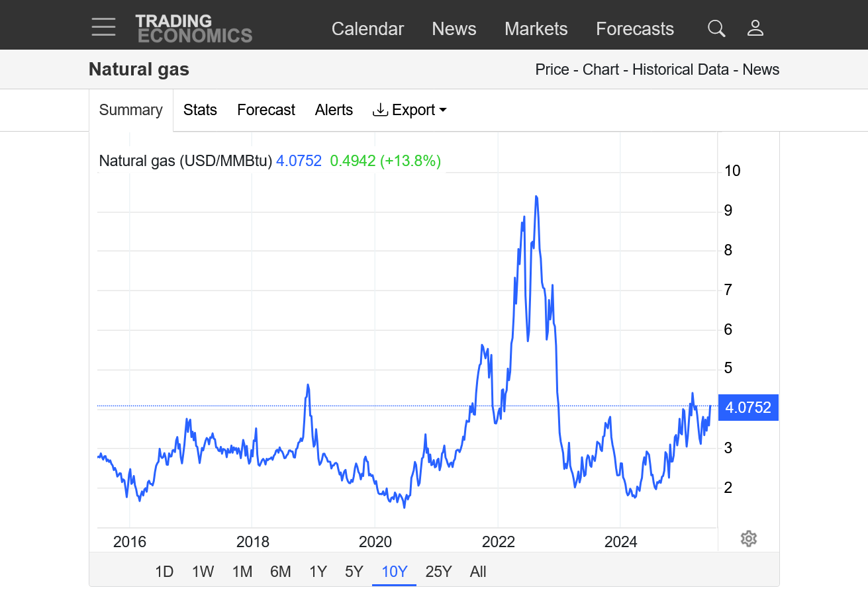Click the green 0.4942 (+13.8%) change text

(x=385, y=161)
